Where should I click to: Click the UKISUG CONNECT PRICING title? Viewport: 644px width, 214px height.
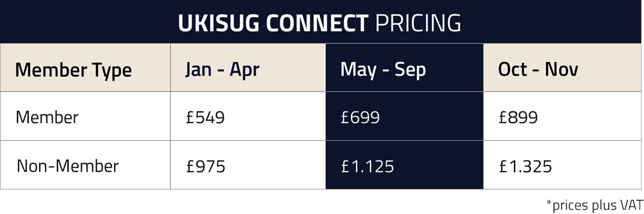point(319,23)
